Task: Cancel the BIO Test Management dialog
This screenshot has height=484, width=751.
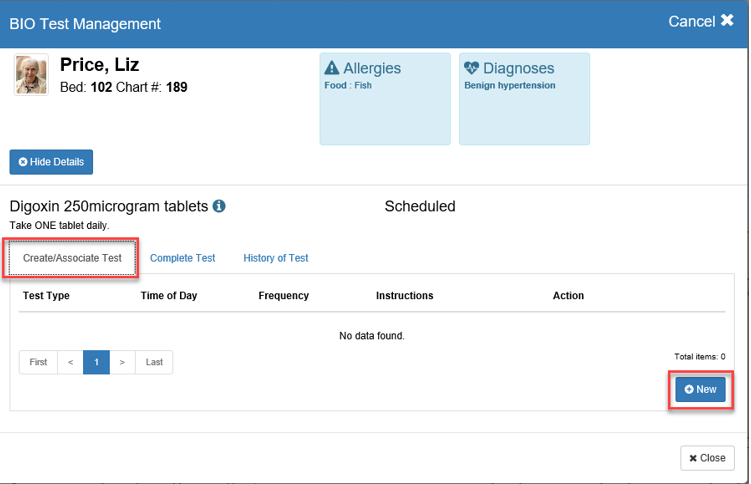Action: (701, 22)
